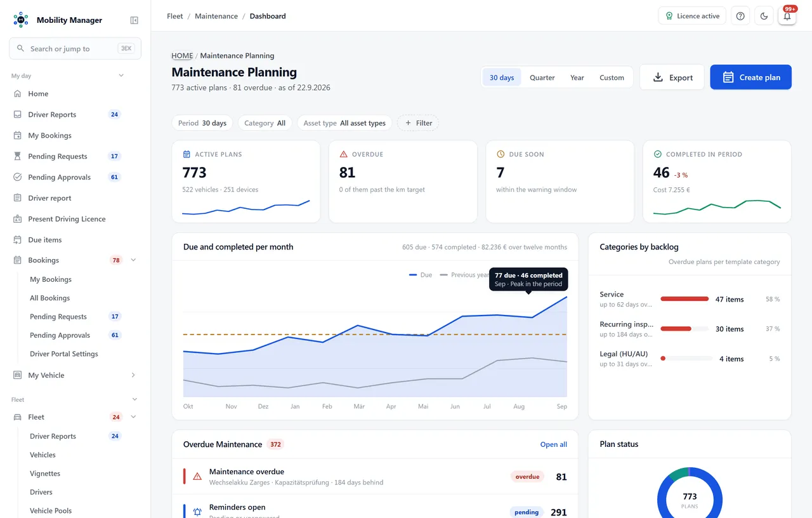Collapse the Fleet section header chevron

[x=134, y=399]
